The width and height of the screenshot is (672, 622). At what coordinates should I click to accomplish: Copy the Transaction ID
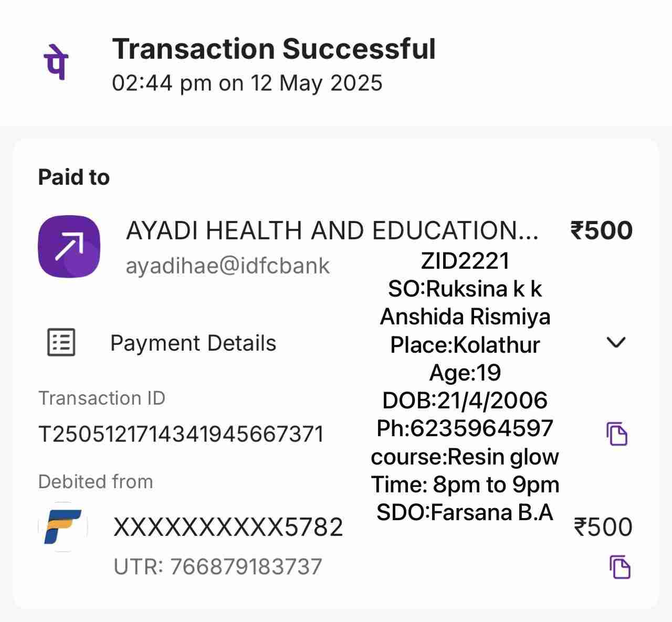tap(617, 434)
